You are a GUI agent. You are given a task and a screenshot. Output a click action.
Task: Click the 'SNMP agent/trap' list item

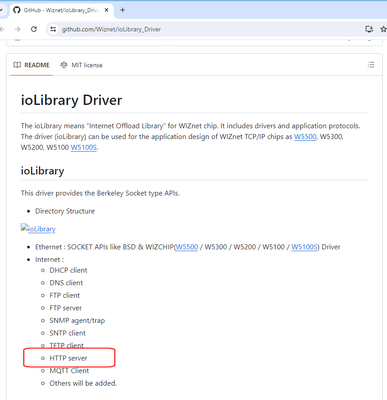pyautogui.click(x=77, y=321)
